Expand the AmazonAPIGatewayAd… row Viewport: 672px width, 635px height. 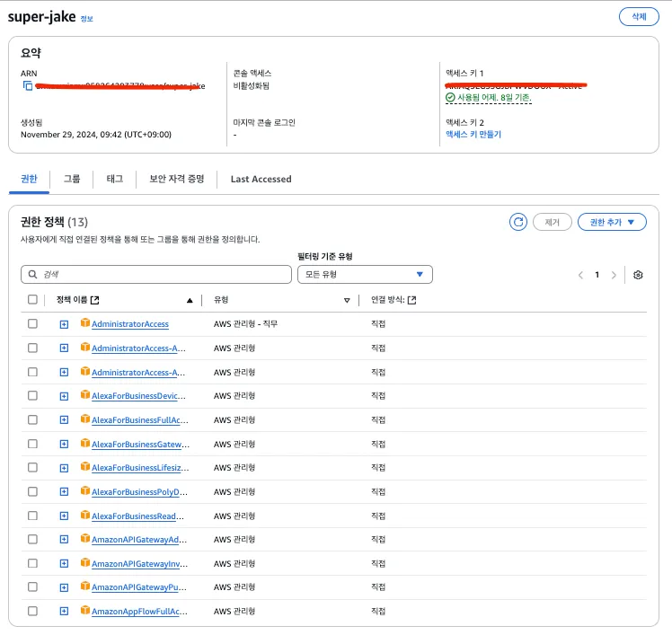click(64, 540)
